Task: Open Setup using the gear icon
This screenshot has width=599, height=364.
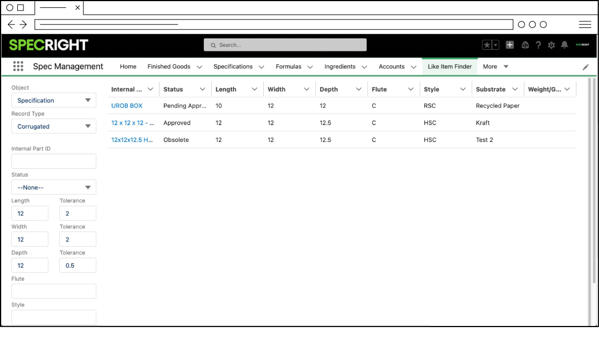Action: tap(551, 45)
